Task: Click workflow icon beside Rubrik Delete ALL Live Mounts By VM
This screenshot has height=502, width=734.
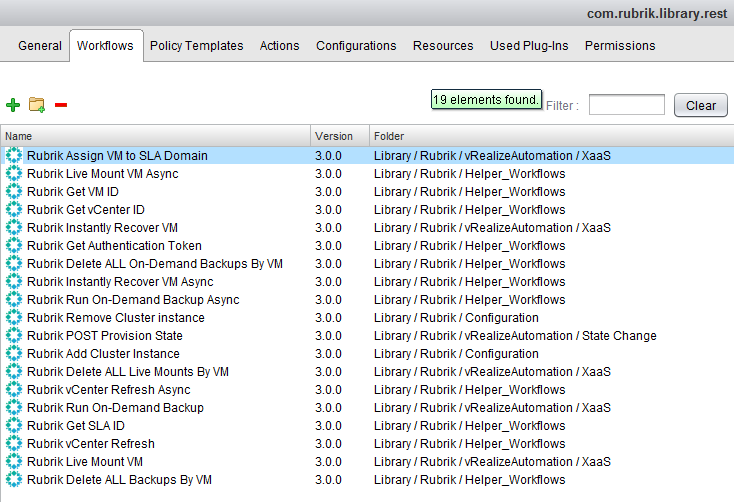Action: point(14,372)
